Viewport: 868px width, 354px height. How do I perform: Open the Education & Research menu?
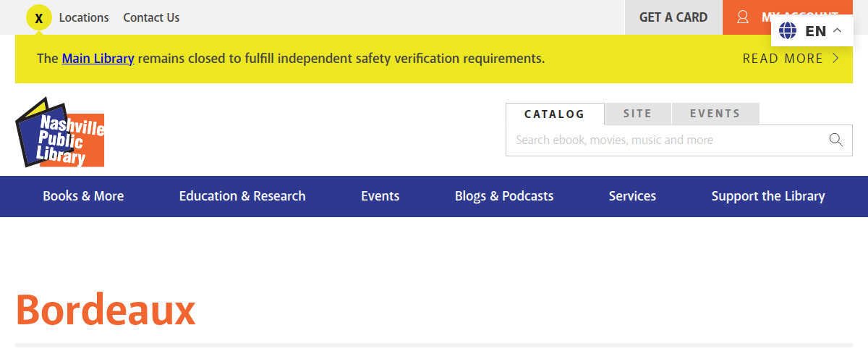[242, 196]
